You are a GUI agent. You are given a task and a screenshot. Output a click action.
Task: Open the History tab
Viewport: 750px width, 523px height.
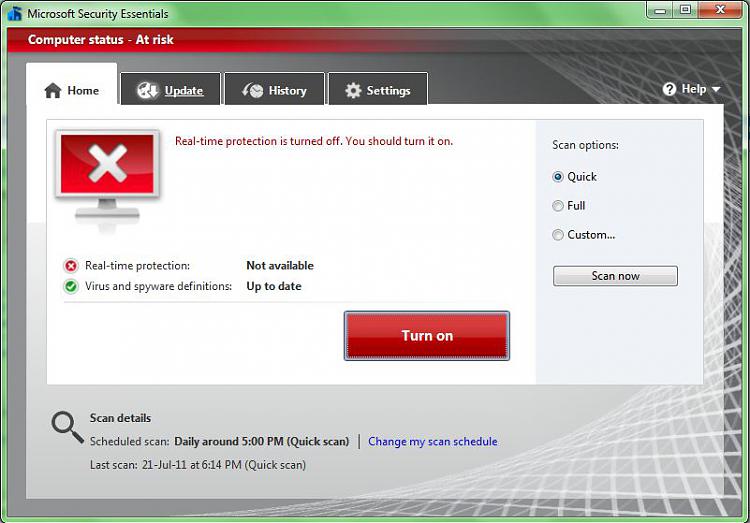pyautogui.click(x=275, y=89)
